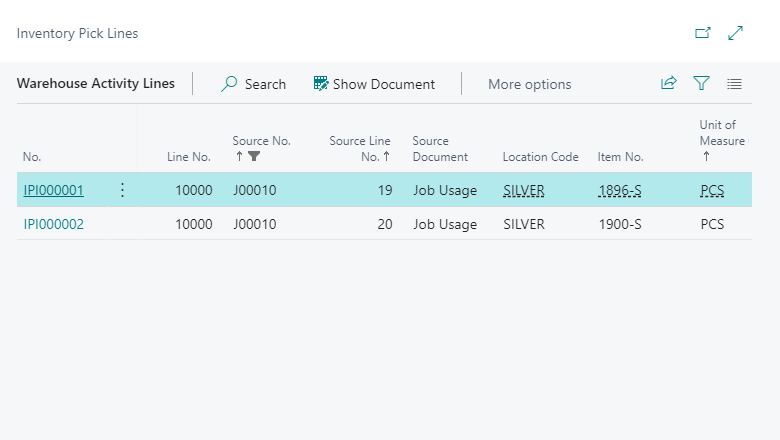Select item 1900-S cell
This screenshot has height=440, width=780.
620,224
